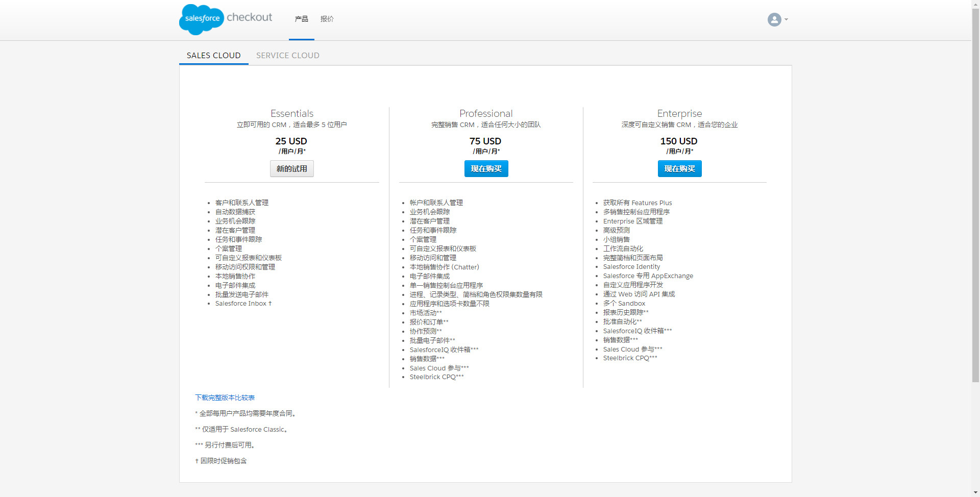980x497 pixels.
Task: Select the 75 USD price text
Action: [485, 141]
